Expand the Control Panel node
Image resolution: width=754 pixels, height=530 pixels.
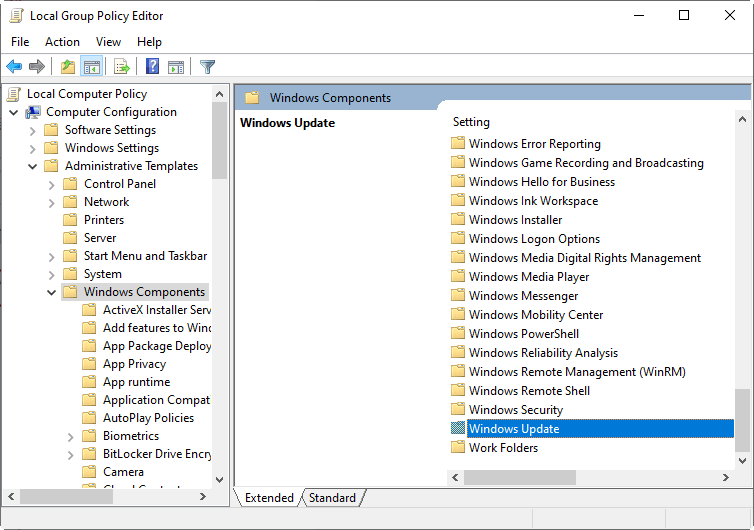pos(51,185)
